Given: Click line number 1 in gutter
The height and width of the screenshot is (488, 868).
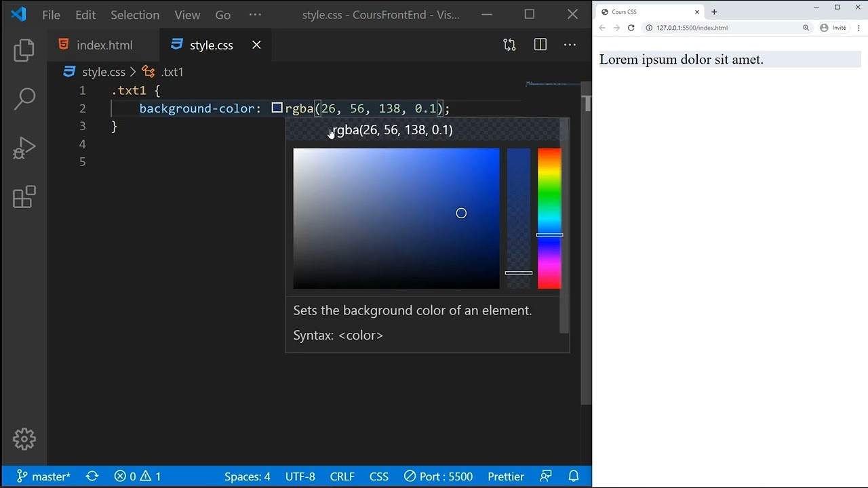Looking at the screenshot, I should pos(83,90).
